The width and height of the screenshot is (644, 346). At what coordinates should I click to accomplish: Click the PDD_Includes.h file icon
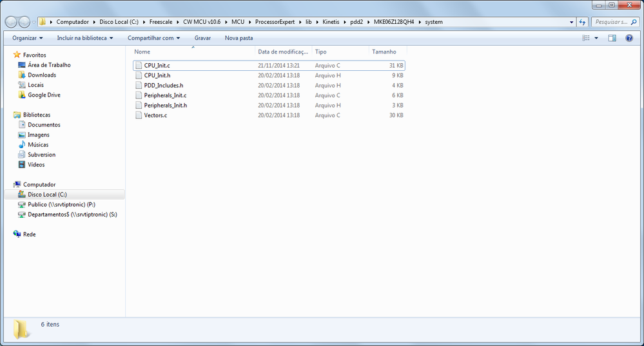click(139, 85)
